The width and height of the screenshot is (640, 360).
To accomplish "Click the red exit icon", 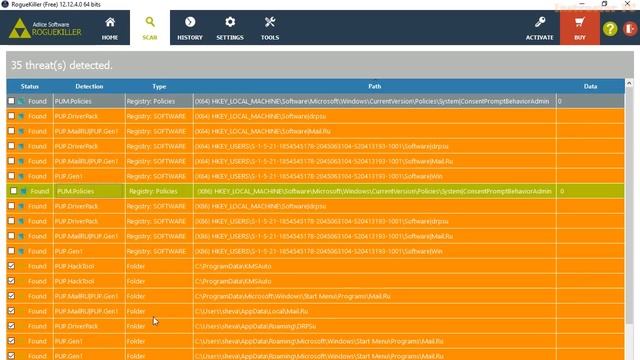I will pos(630,29).
